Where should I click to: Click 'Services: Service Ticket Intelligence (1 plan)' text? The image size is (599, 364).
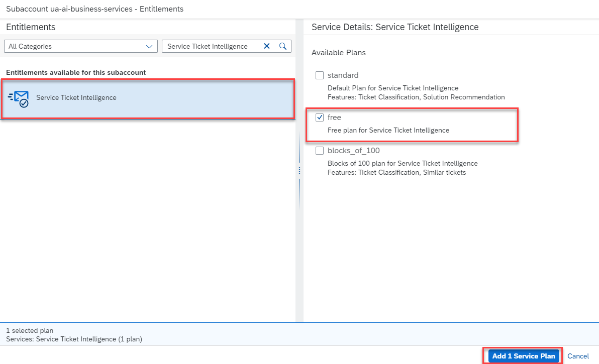[74, 339]
